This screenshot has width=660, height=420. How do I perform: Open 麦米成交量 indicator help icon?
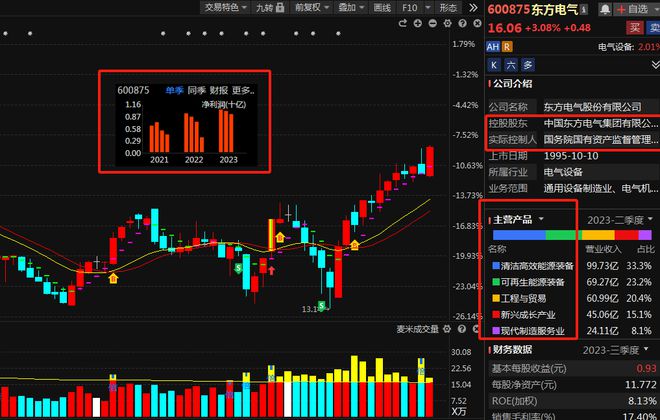462,329
